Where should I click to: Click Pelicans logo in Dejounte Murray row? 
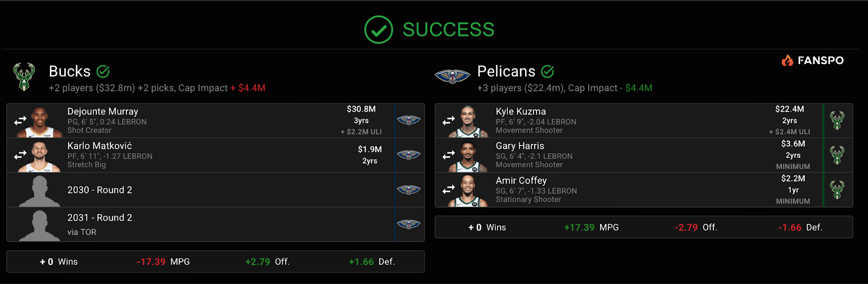(x=409, y=121)
